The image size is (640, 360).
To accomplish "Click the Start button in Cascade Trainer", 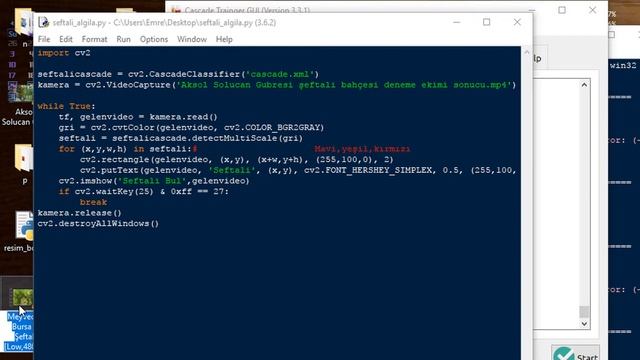I will tap(576, 353).
